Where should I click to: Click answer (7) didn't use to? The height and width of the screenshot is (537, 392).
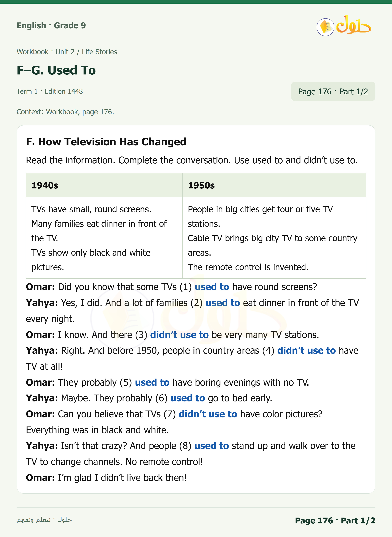point(208,414)
